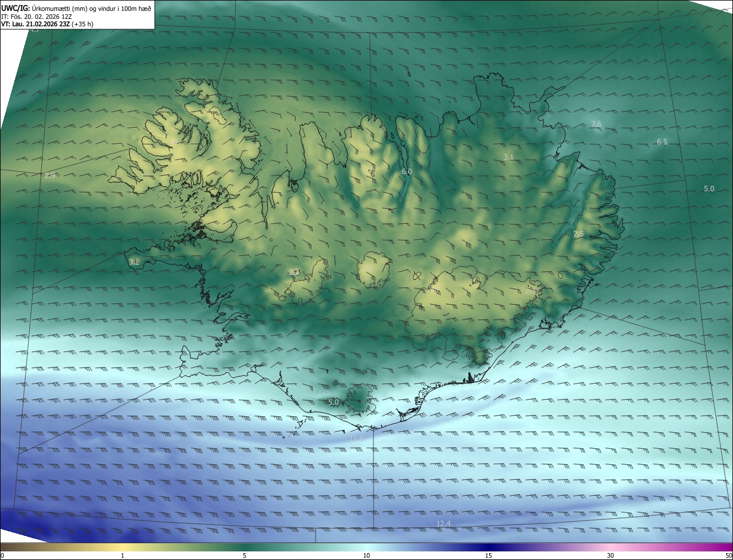This screenshot has width=733, height=560.
Task: Click the "3.1" value label on the map
Action: point(509,157)
